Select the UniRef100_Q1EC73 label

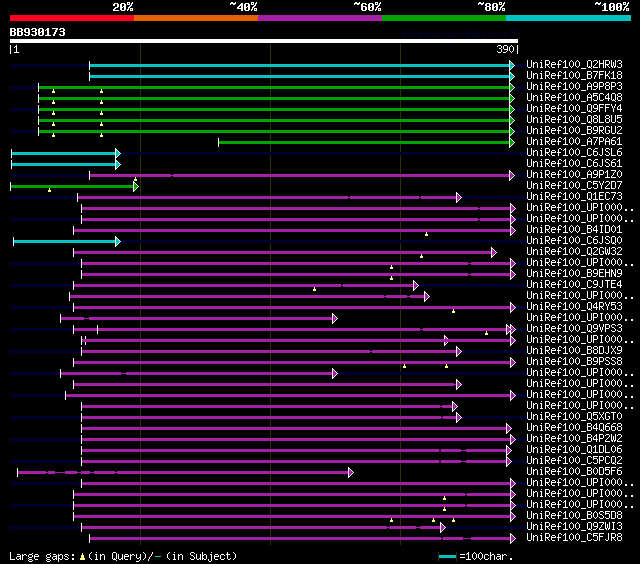point(574,197)
